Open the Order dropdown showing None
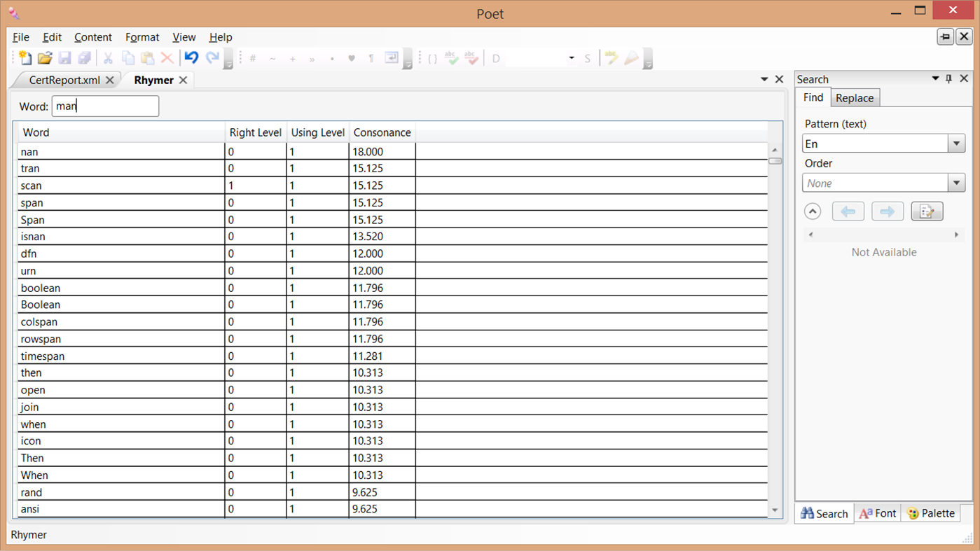The width and height of the screenshot is (980, 551). (956, 183)
